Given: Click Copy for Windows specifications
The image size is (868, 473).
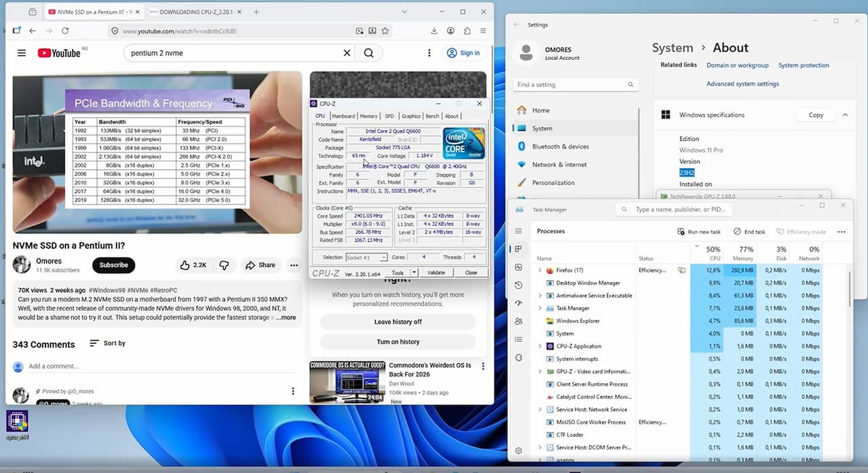Looking at the screenshot, I should (x=816, y=115).
